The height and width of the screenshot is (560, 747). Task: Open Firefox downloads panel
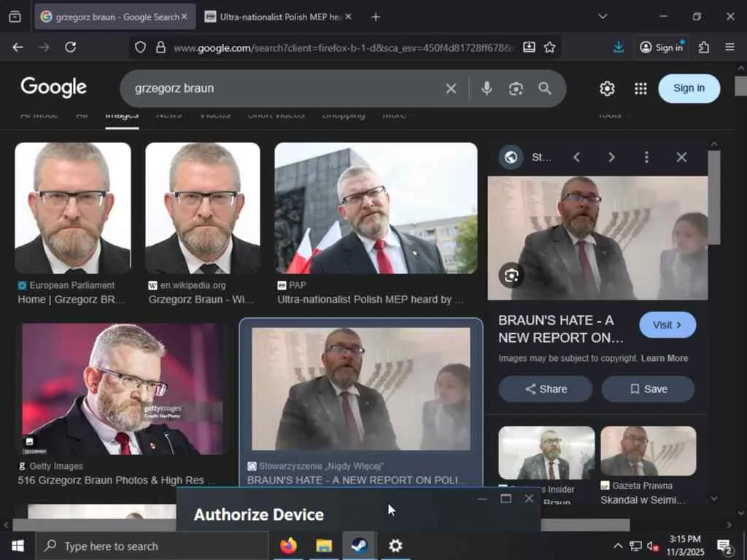tap(619, 47)
